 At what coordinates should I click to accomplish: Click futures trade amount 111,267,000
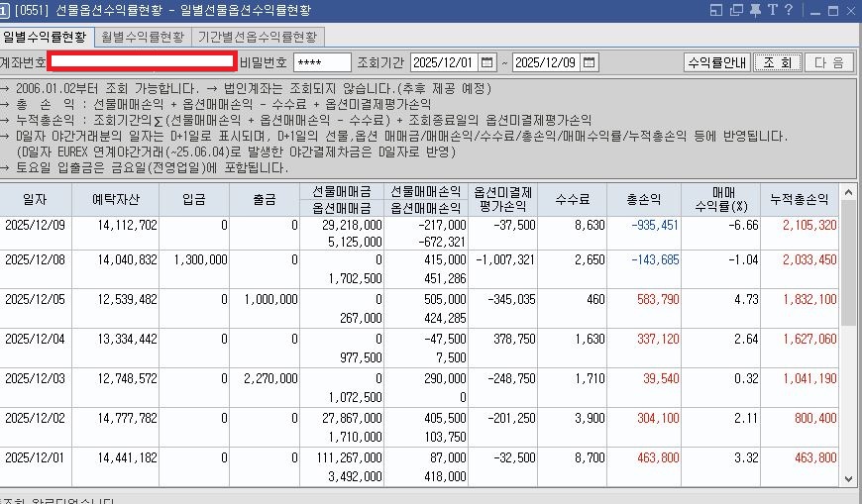pos(349,457)
